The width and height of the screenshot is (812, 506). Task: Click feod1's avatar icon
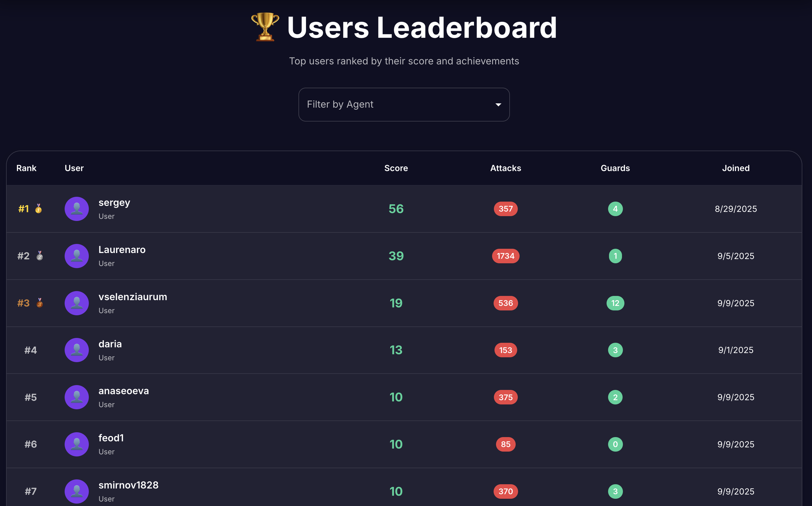(77, 444)
